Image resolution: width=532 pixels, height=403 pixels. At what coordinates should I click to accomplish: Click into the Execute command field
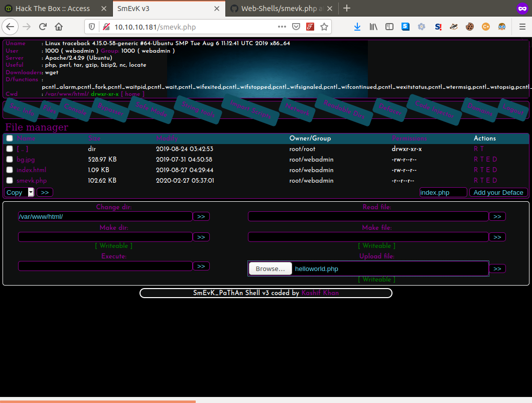coord(105,266)
